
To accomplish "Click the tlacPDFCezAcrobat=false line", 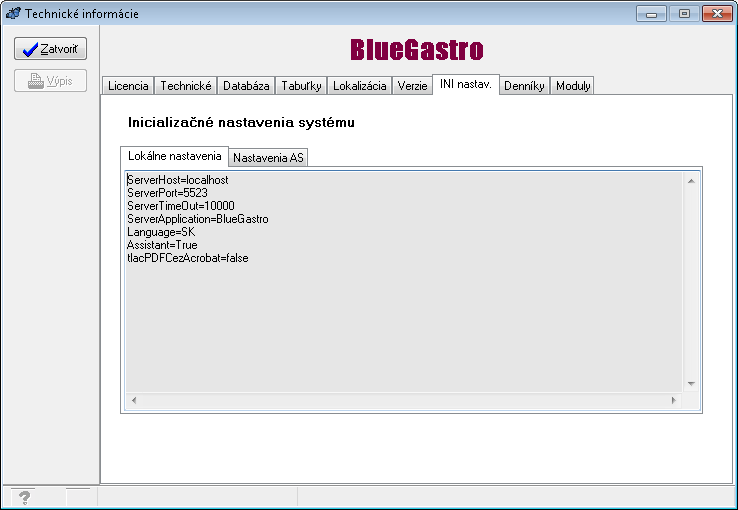I will (187, 258).
